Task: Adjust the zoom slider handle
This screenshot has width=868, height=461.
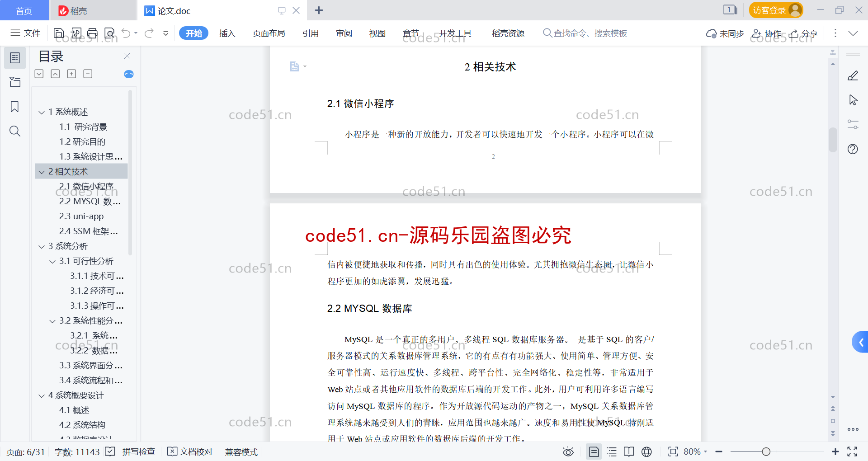Action: tap(766, 452)
